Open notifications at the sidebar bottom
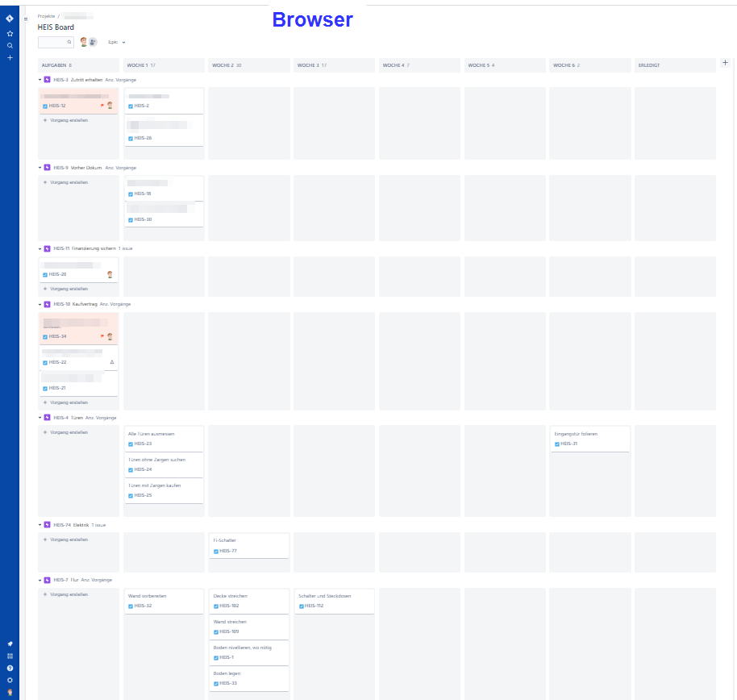737x700 pixels. pos(10,644)
